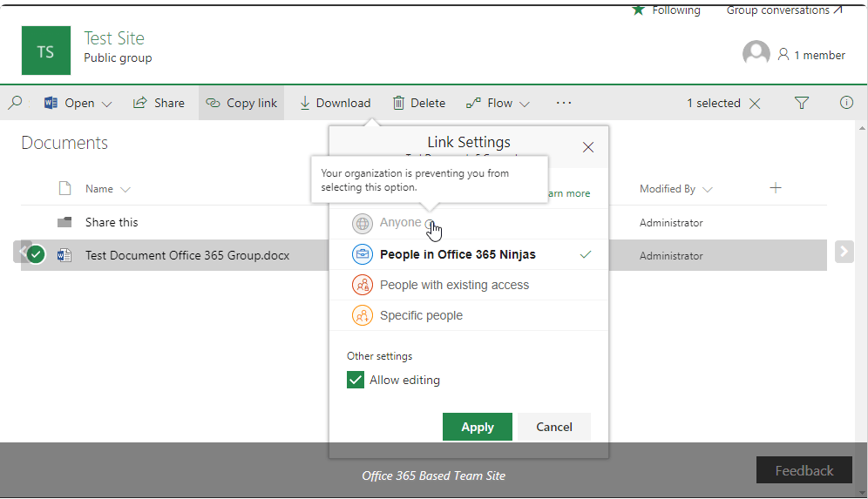Click the Feedback button
Viewport: 868px width, 499px height.
tap(804, 470)
